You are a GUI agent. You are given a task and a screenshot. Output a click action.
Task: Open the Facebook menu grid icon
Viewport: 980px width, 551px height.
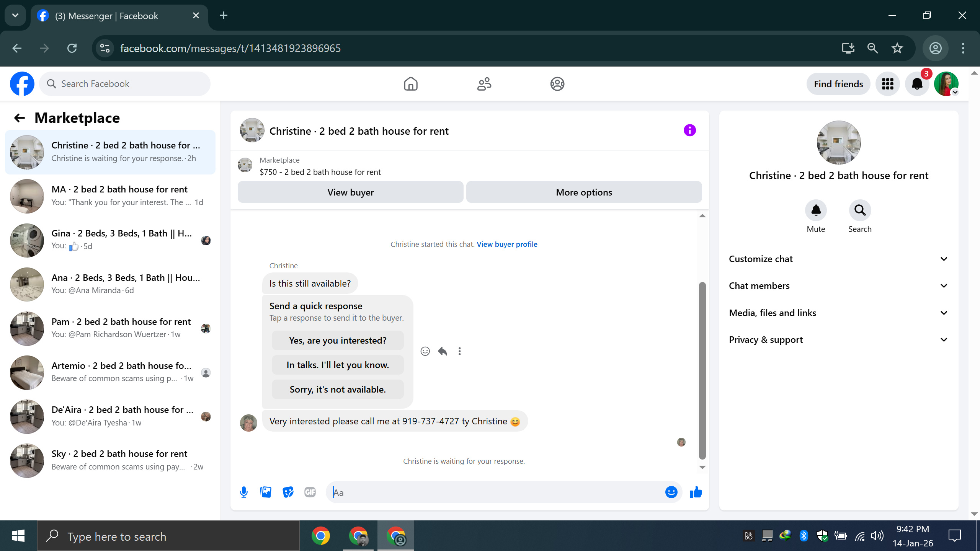point(887,84)
